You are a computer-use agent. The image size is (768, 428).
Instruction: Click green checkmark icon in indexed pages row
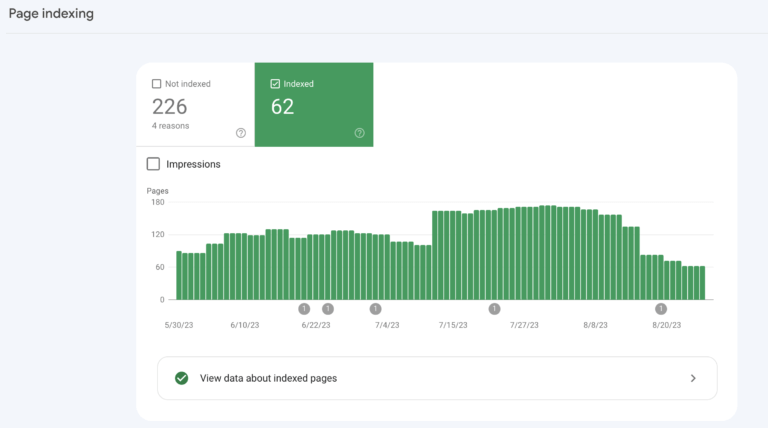(181, 378)
